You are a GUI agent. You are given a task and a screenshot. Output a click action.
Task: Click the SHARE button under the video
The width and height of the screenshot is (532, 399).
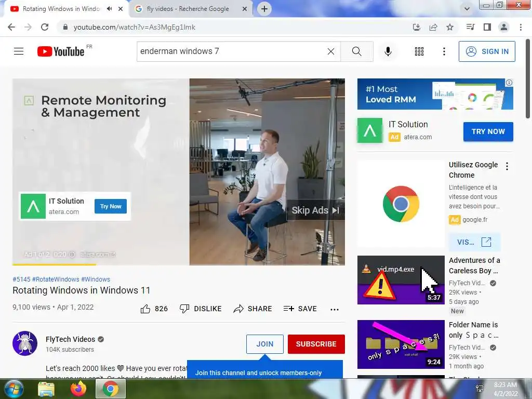[253, 309]
